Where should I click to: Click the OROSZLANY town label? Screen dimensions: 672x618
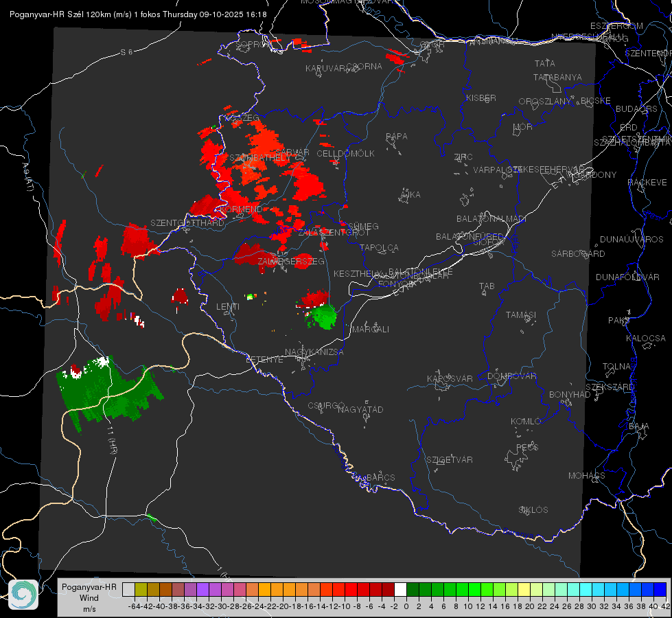(x=545, y=102)
